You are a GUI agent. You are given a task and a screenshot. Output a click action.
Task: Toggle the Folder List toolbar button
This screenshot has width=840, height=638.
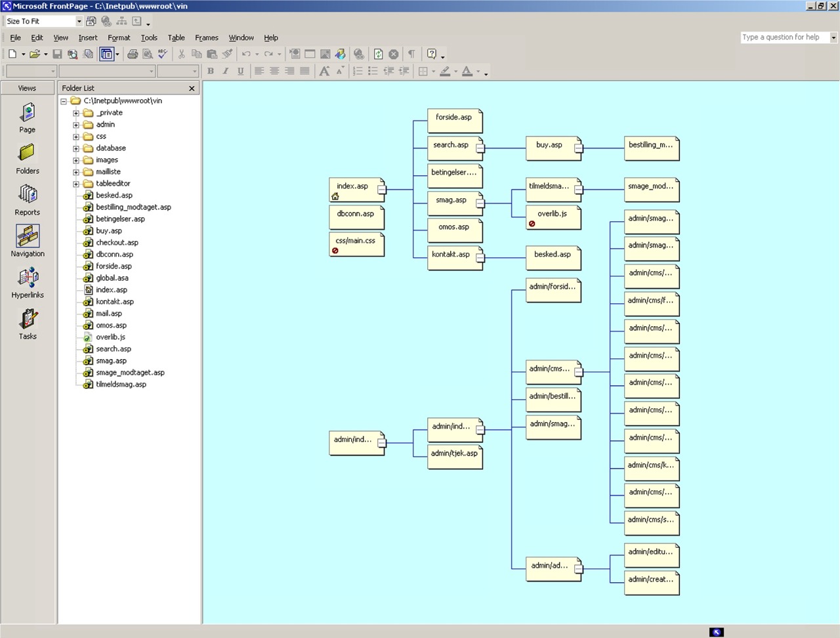106,54
